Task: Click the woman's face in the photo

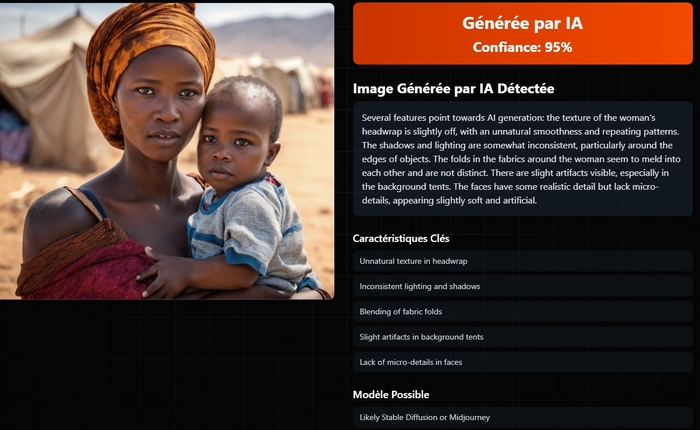Action: point(161,112)
